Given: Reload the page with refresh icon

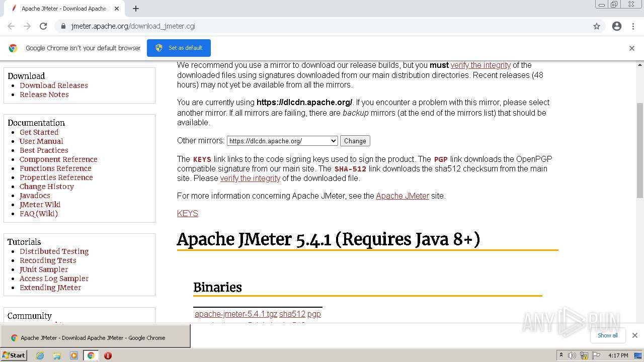Looking at the screenshot, I should tap(43, 26).
